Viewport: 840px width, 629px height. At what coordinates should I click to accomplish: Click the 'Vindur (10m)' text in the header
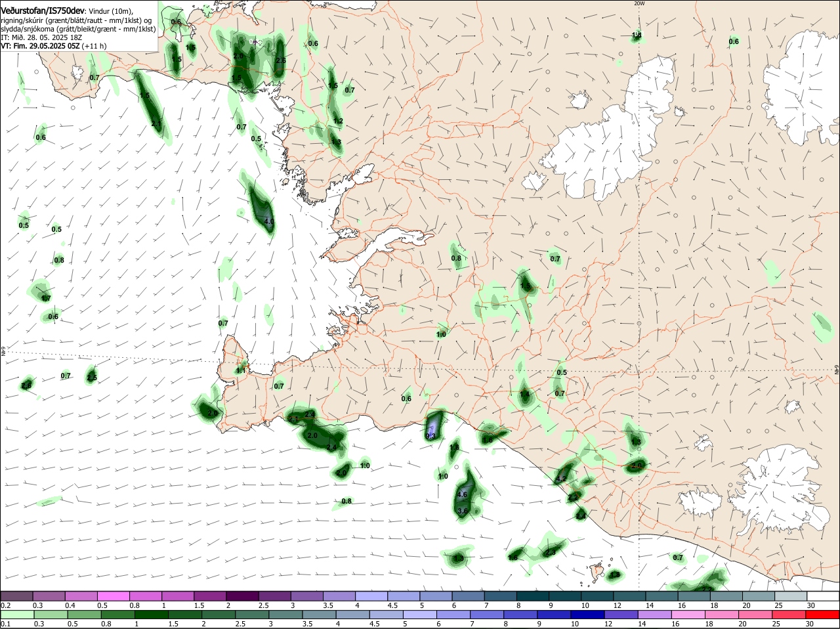pyautogui.click(x=111, y=11)
